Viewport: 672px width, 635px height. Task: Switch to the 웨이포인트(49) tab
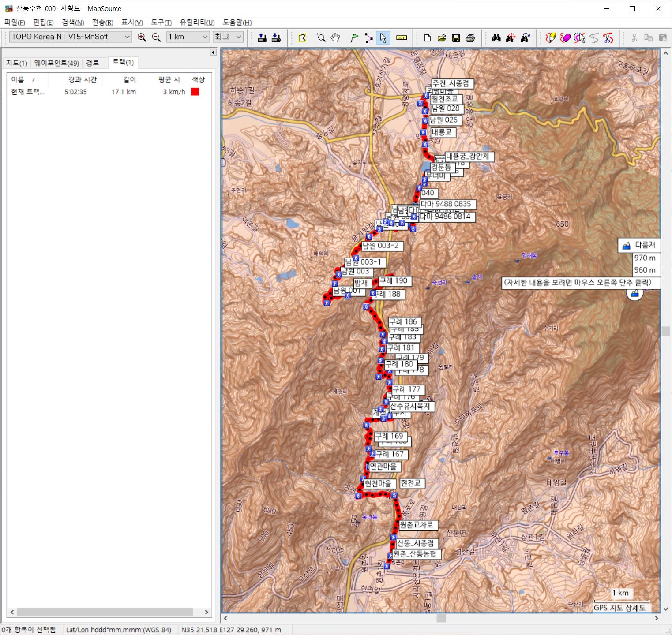pos(56,63)
